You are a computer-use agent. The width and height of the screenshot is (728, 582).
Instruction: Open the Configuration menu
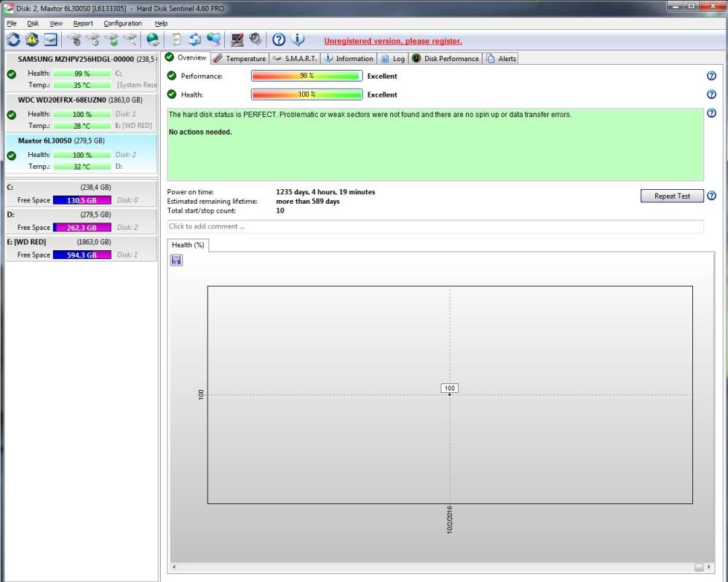tap(122, 23)
